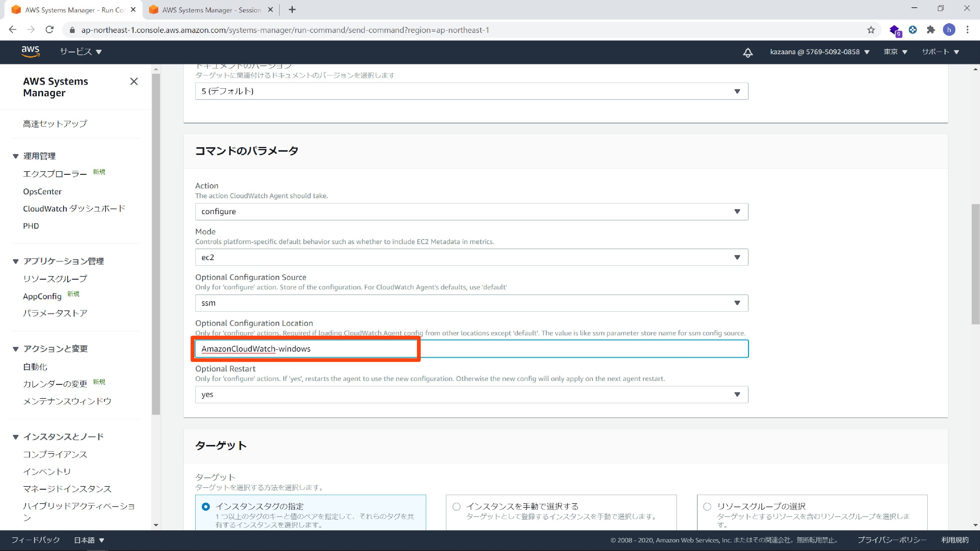
Task: Collapse the 運用管理 section
Action: (x=16, y=156)
